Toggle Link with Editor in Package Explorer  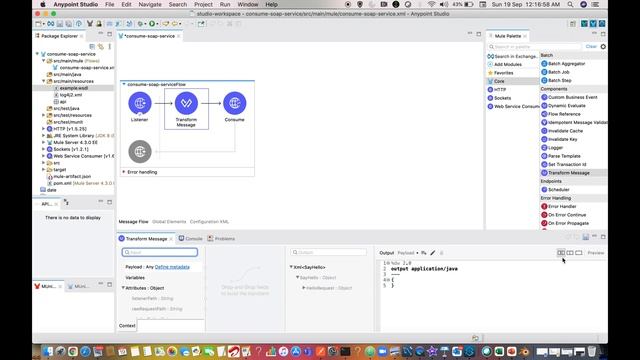(101, 47)
